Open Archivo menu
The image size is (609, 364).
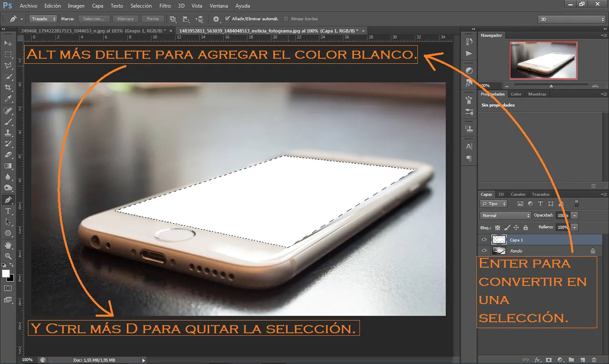click(x=29, y=6)
